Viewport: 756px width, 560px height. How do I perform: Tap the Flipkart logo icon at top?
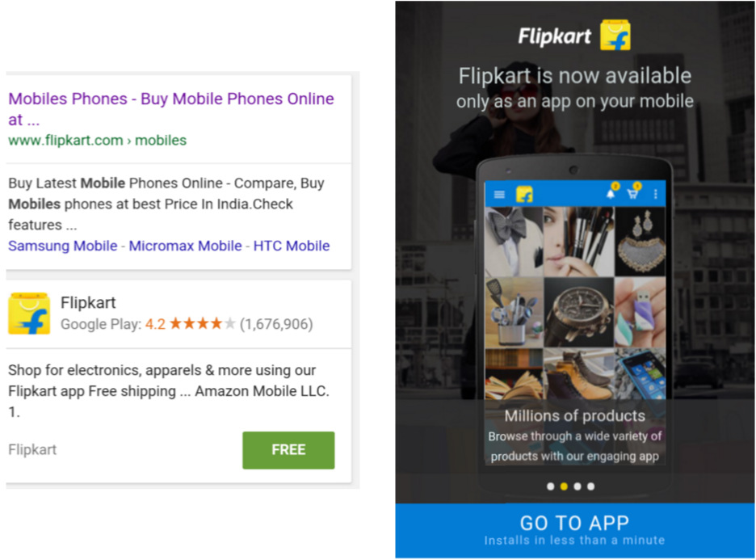(615, 35)
